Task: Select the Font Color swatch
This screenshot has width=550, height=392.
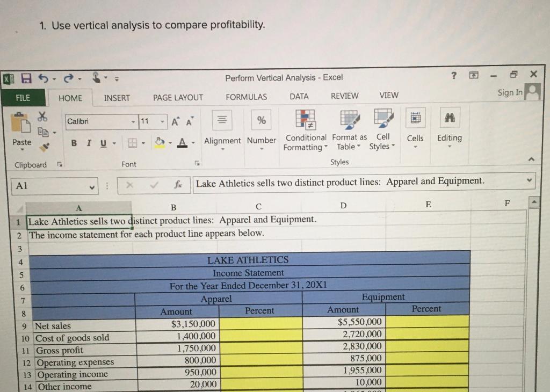Action: 182,141
